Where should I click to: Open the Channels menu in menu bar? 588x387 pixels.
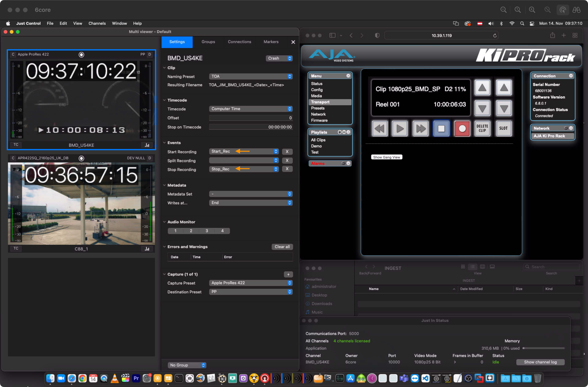pyautogui.click(x=97, y=24)
